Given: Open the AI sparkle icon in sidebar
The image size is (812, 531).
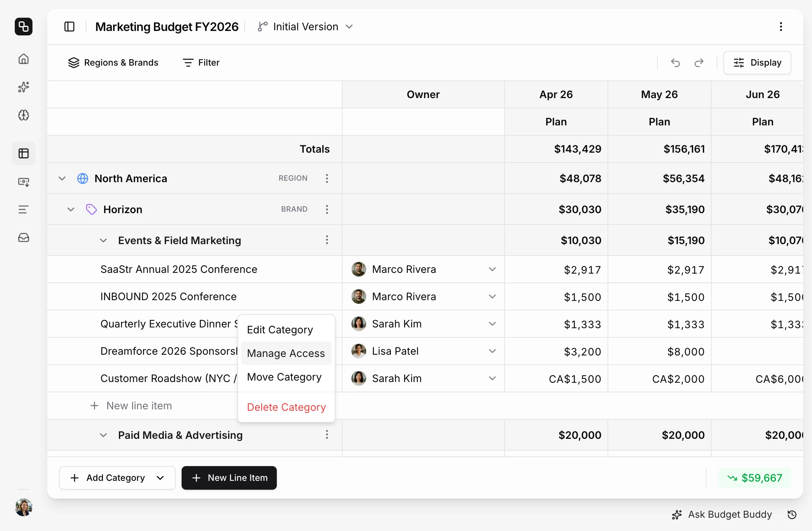Looking at the screenshot, I should (x=24, y=87).
